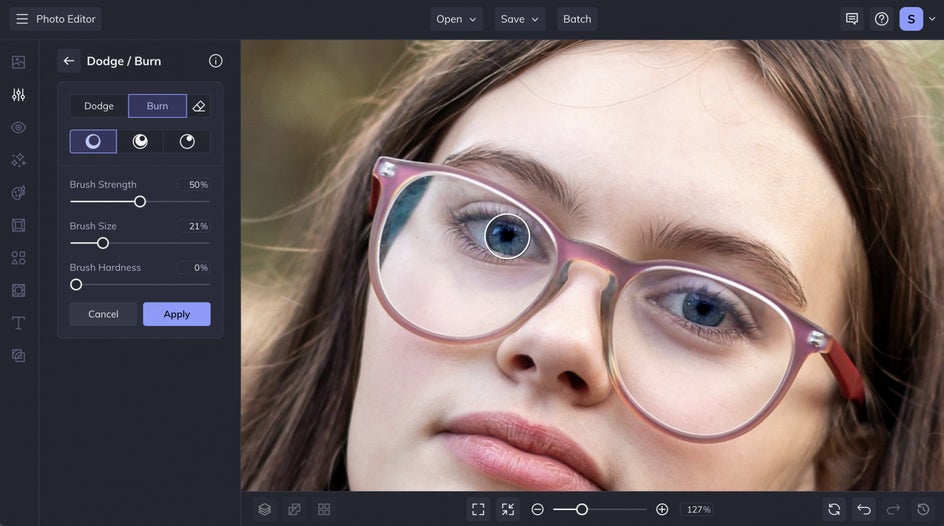Viewport: 944px width, 526px height.
Task: Go back from Dodge / Burn panel
Action: pyautogui.click(x=69, y=61)
